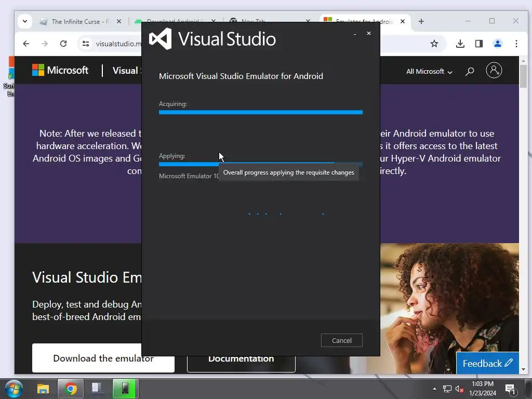Click the desktop shortcut icon at left edge

(9, 77)
